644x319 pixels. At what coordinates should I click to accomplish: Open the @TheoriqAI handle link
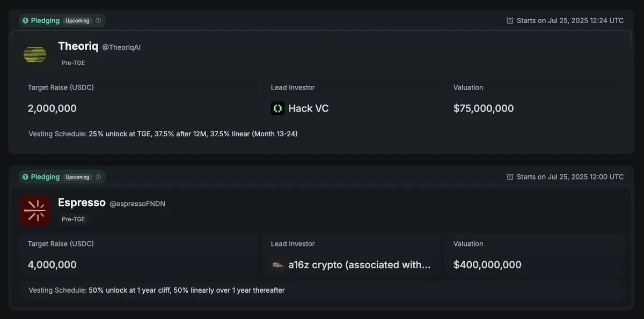point(121,47)
